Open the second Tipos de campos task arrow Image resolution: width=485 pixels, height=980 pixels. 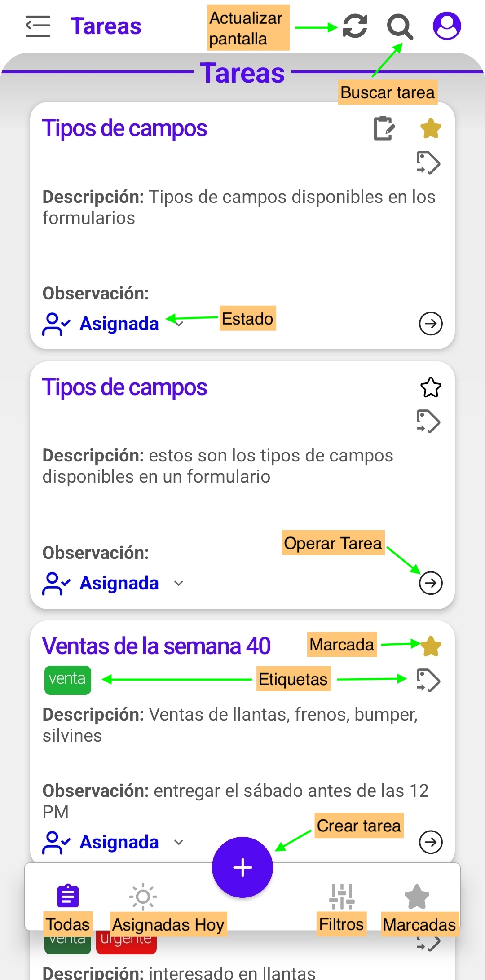[431, 583]
